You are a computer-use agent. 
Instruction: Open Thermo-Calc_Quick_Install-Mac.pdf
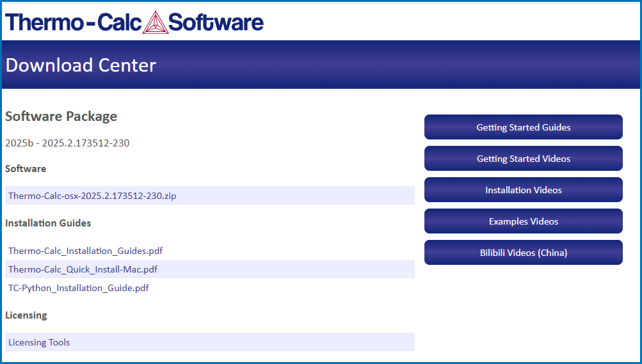(83, 269)
